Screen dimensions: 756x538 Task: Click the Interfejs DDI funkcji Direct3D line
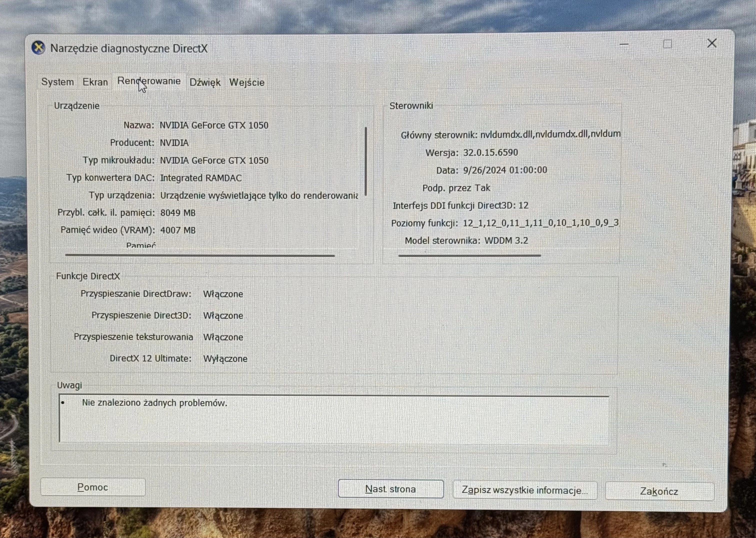tap(460, 205)
